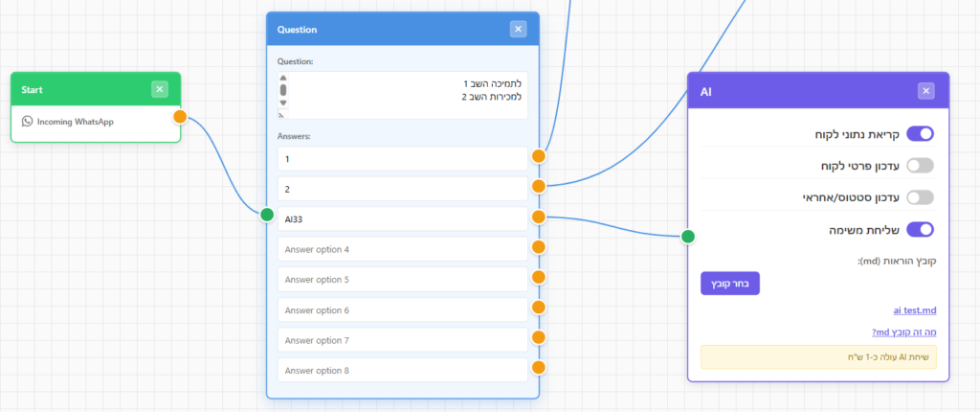Image resolution: width=980 pixels, height=412 pixels.
Task: Open the ai test.md file link
Action: pos(915,309)
